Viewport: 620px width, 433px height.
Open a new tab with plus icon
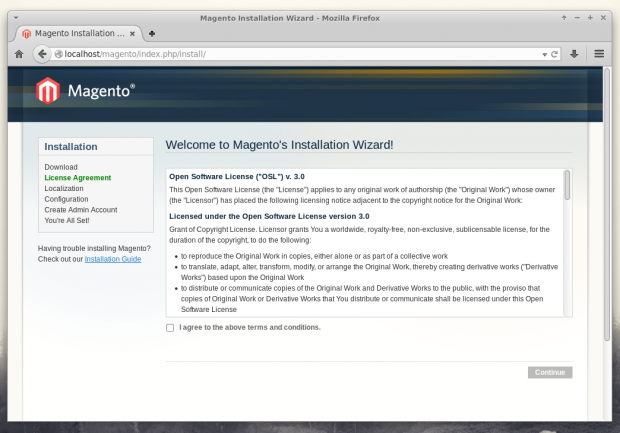(152, 34)
